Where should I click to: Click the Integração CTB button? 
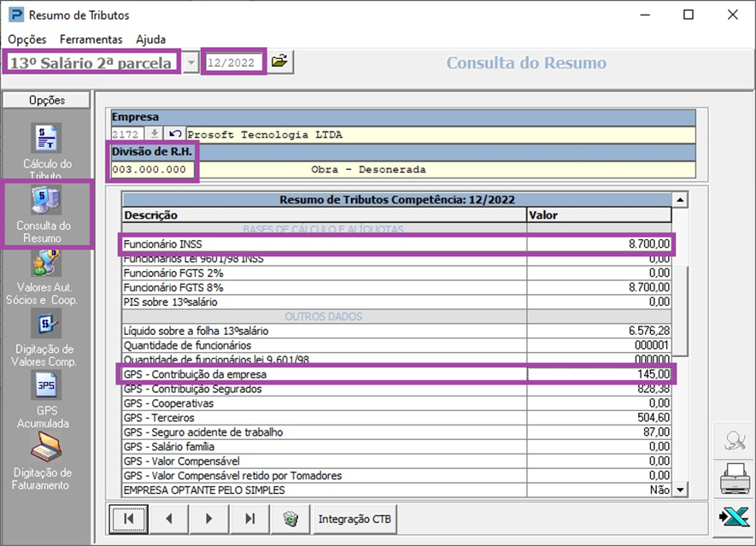click(354, 519)
